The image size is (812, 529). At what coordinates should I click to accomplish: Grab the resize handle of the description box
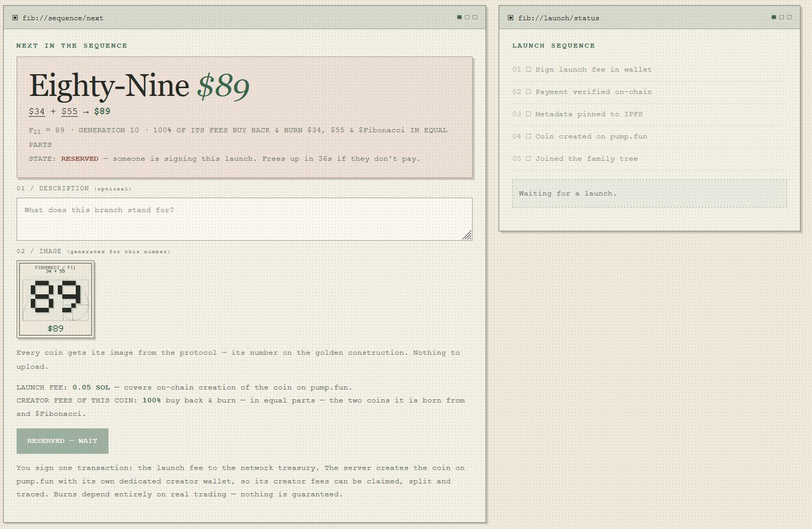[x=467, y=235]
